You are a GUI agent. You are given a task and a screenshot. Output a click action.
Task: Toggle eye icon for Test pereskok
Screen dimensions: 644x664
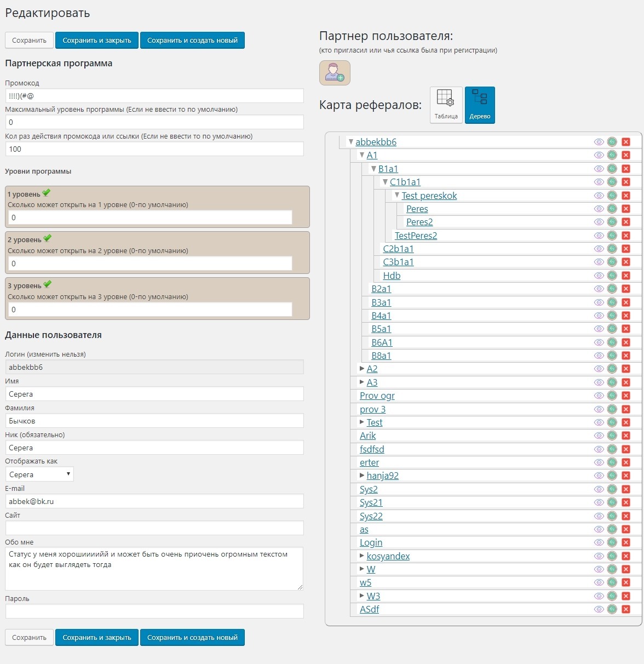pyautogui.click(x=599, y=196)
